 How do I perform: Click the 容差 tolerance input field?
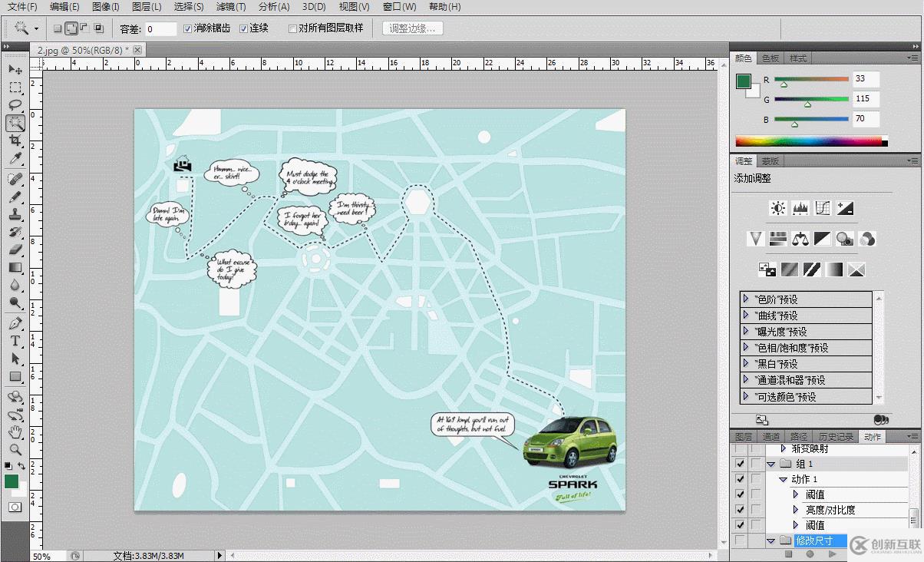(161, 29)
